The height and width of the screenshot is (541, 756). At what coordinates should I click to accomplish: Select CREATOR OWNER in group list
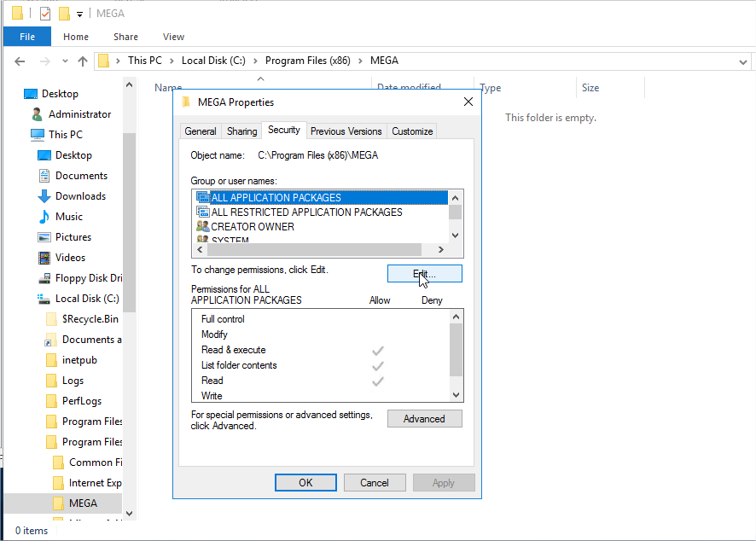(x=253, y=227)
